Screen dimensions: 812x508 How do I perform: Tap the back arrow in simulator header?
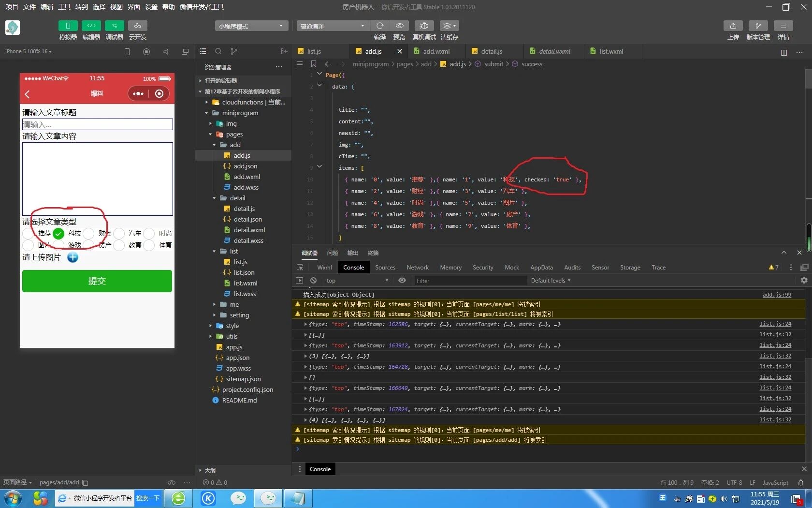pos(28,94)
